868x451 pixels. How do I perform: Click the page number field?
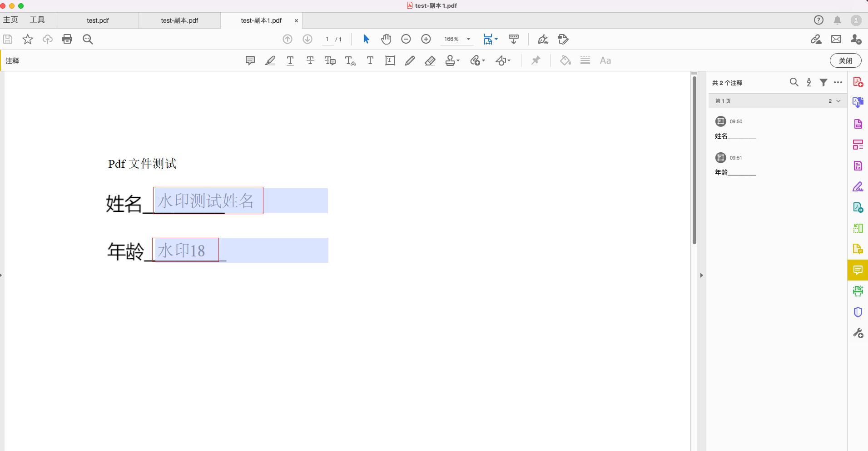tap(327, 39)
